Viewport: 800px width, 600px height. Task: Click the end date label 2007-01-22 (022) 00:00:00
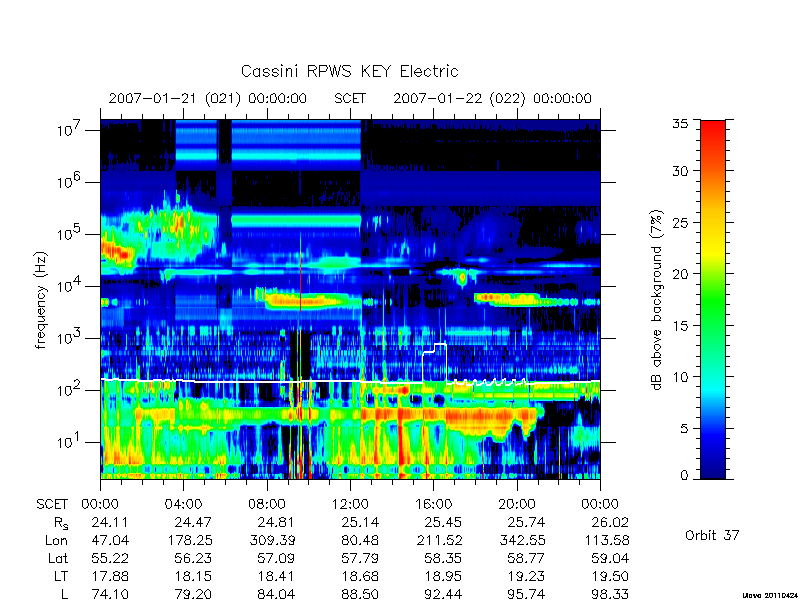click(x=492, y=98)
